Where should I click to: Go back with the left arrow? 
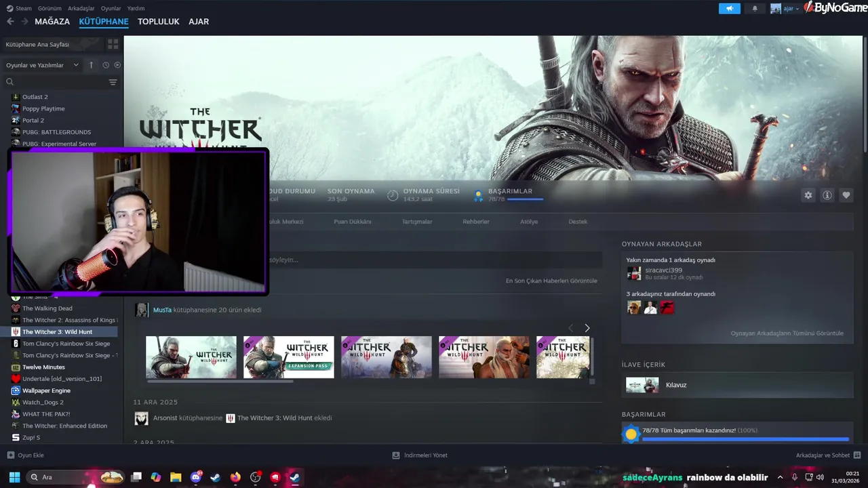(10, 22)
